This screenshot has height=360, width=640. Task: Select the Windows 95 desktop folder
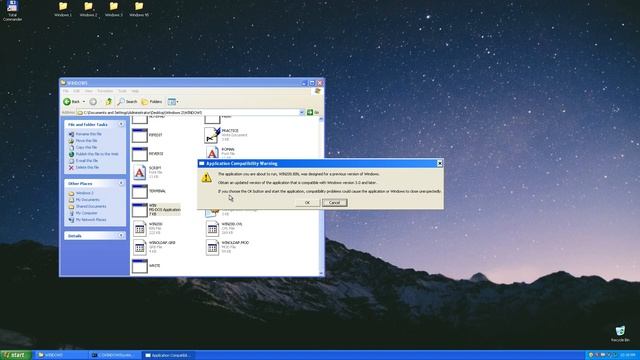(139, 9)
